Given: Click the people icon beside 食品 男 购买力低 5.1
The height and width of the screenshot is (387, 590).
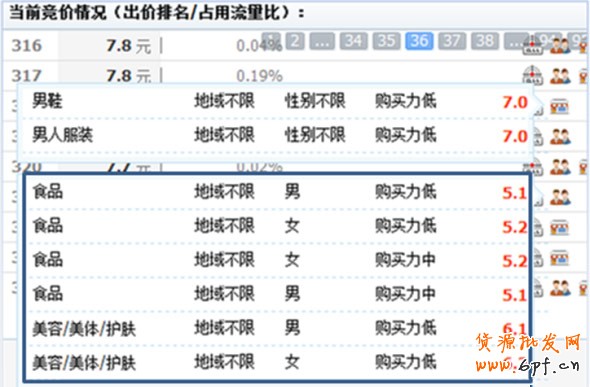Looking at the screenshot, I should (560, 197).
